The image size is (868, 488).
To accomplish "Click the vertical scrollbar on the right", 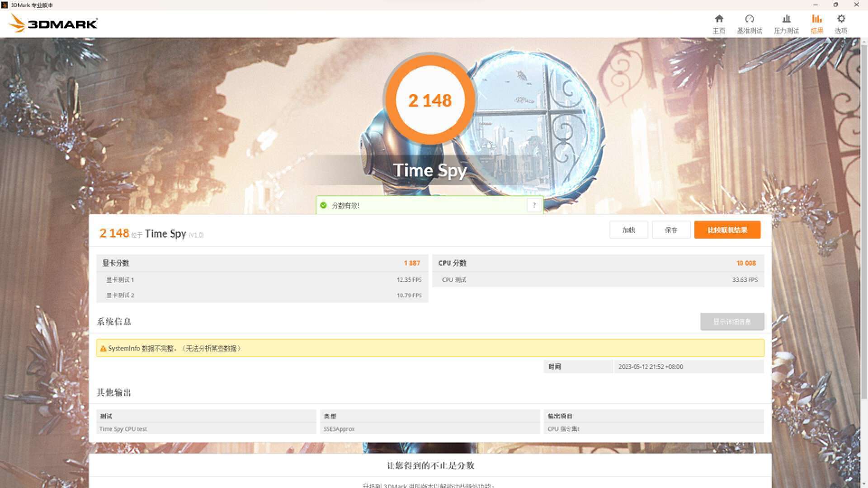I will [x=864, y=221].
